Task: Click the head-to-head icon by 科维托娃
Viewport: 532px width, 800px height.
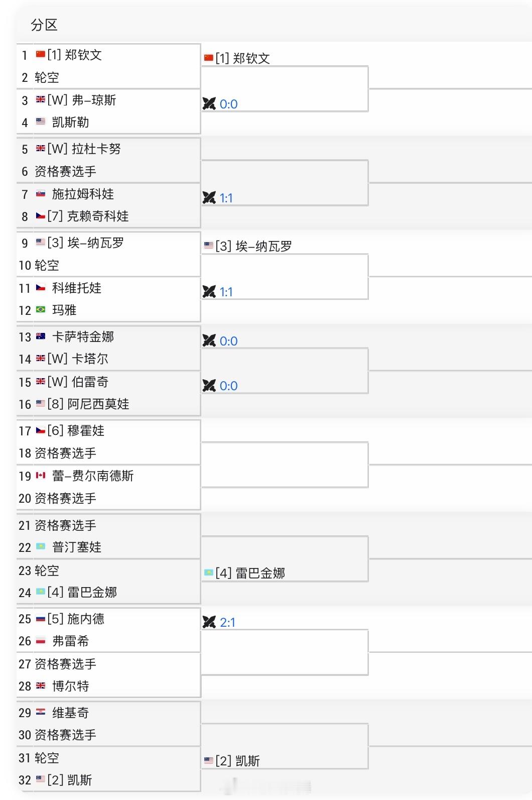Action: [x=209, y=292]
